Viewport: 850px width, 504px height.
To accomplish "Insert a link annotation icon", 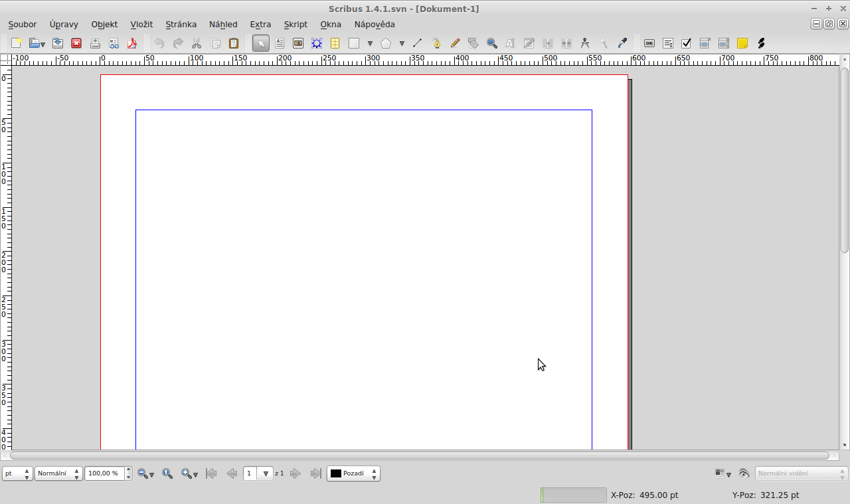I will pyautogui.click(x=761, y=43).
